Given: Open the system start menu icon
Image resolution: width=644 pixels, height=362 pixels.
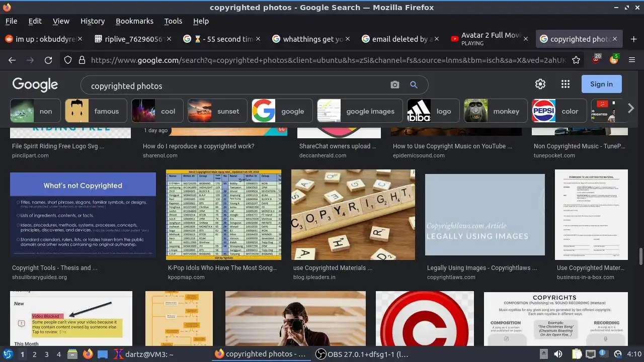Looking at the screenshot, I should [x=8, y=354].
